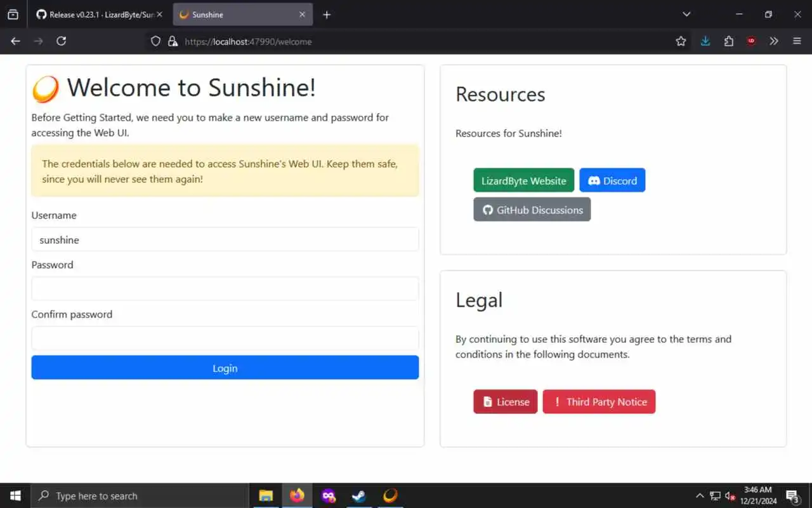Image resolution: width=812 pixels, height=508 pixels.
Task: Open the Windows Start menu
Action: pyautogui.click(x=15, y=496)
